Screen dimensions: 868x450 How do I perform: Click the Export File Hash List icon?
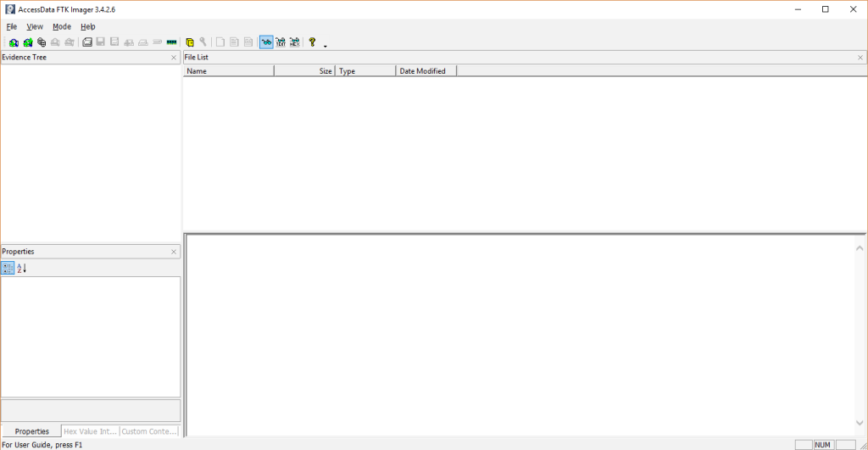pos(234,42)
